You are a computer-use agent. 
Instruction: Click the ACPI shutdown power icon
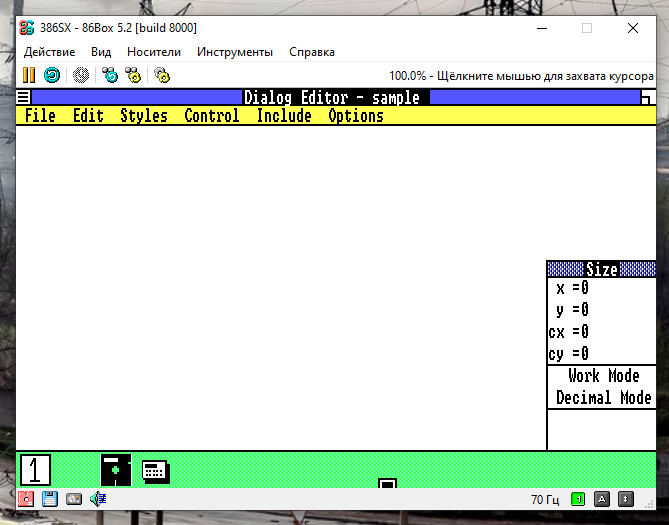tap(81, 75)
